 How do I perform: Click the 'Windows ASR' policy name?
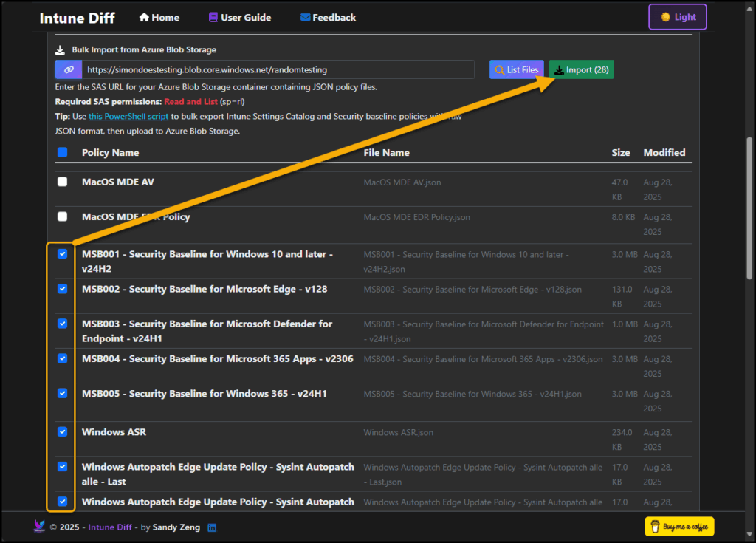pos(114,432)
